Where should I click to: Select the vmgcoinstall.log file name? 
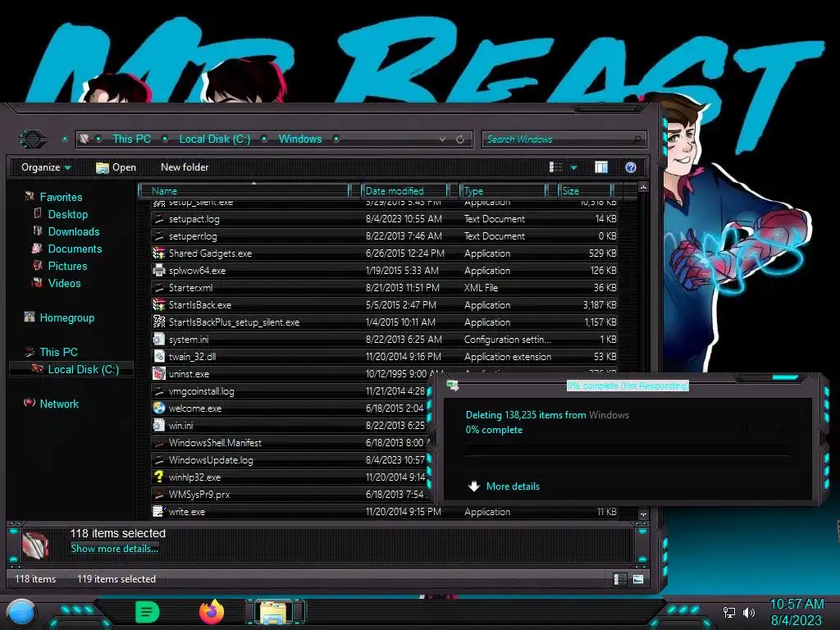pos(202,391)
